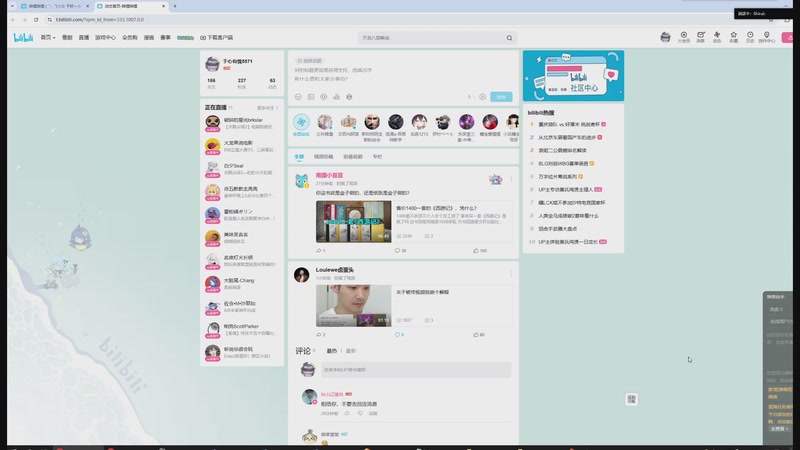
Task: Click the 选择话题 topic chip
Action: 310,61
